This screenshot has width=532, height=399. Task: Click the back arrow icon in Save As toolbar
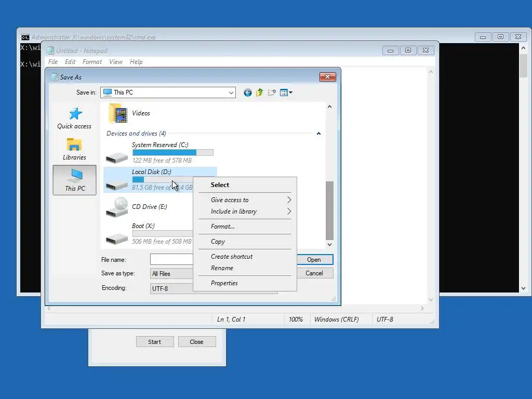coord(248,92)
